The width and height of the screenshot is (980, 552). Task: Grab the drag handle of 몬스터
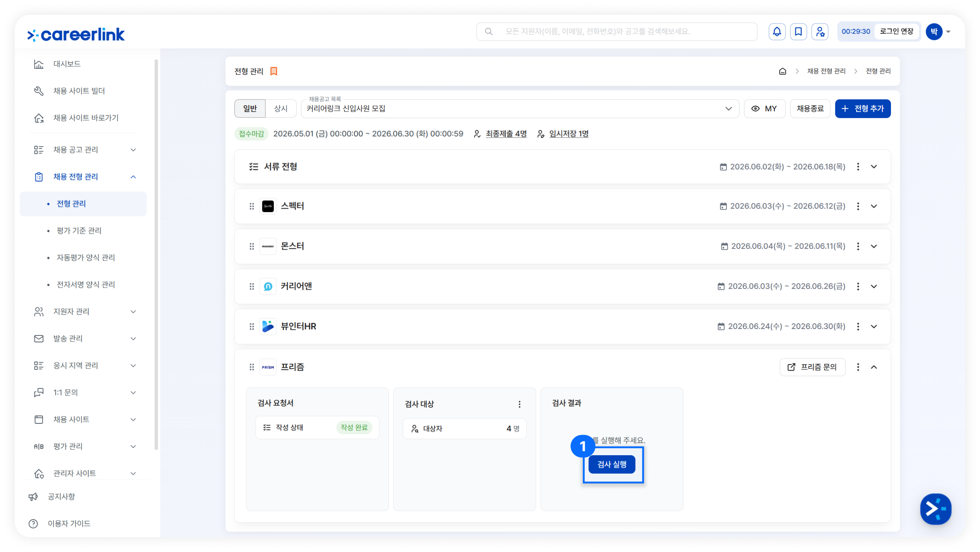[252, 247]
